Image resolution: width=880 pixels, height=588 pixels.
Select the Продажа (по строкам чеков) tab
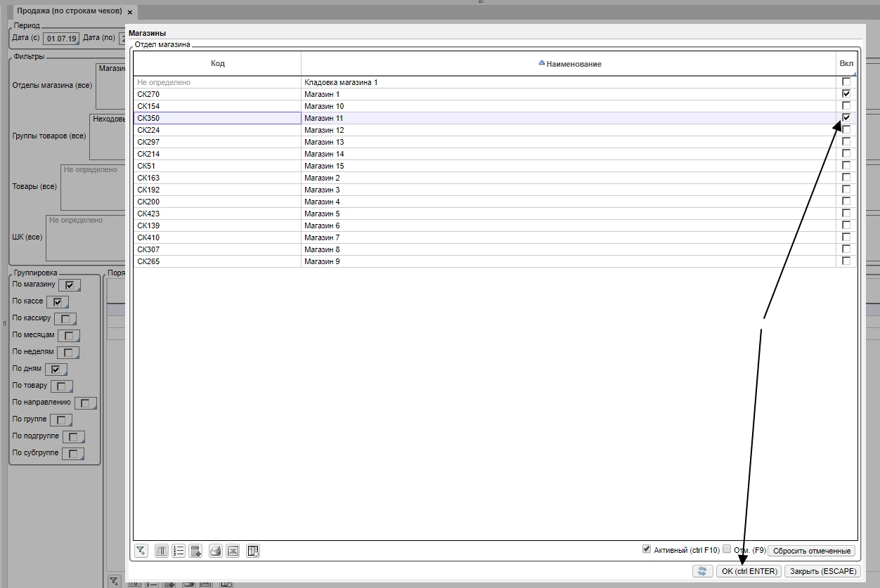pyautogui.click(x=69, y=12)
